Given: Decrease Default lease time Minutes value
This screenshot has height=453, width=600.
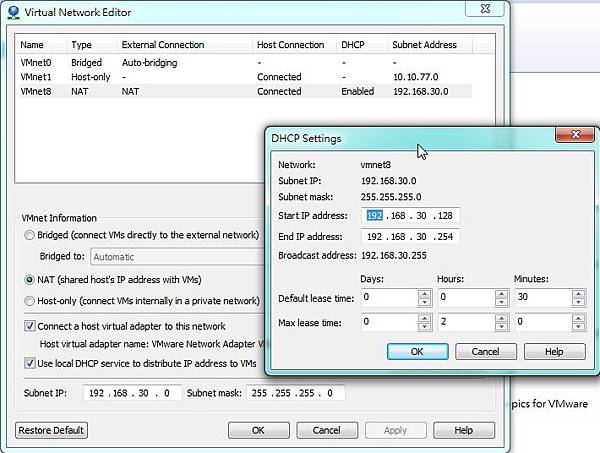Looking at the screenshot, I should pos(579,302).
